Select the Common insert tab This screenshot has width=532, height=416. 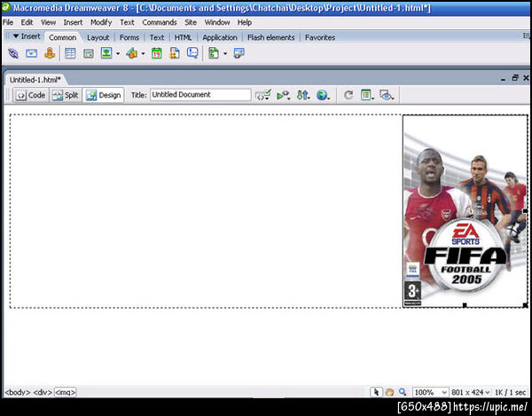tap(62, 37)
